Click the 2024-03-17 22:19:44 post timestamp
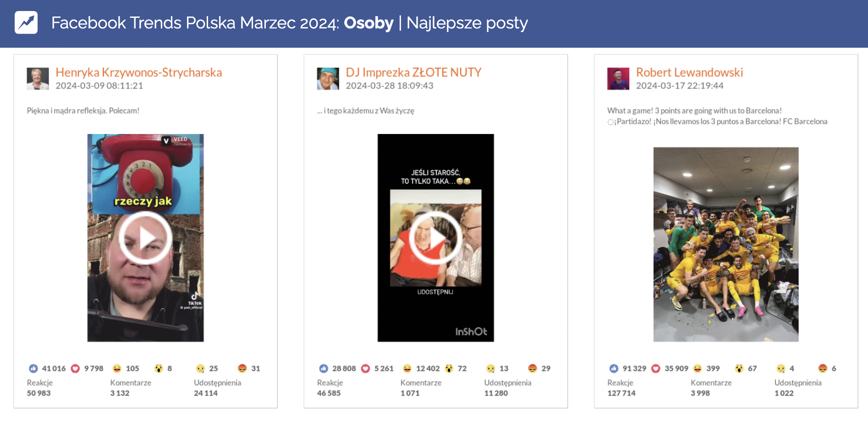The height and width of the screenshot is (423, 868). [680, 86]
